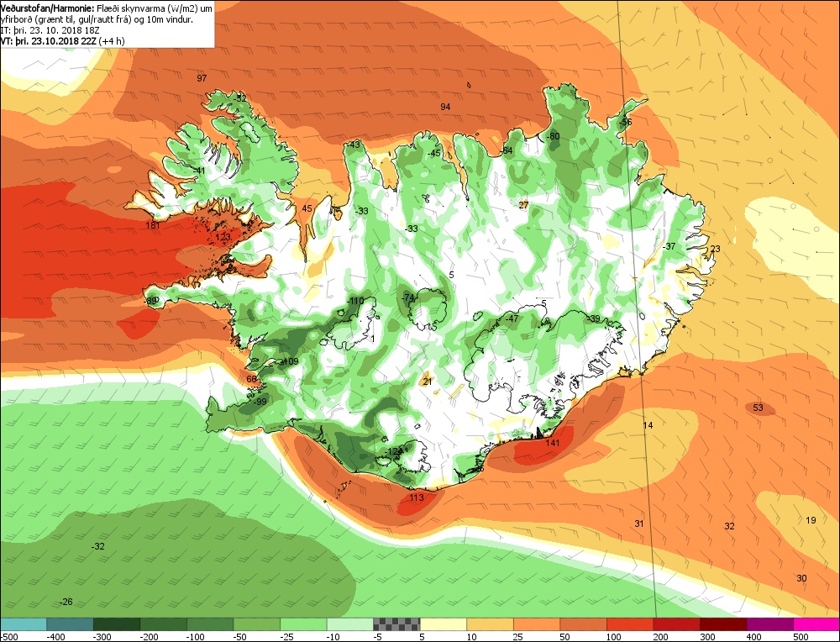Select the bright red 100 to 200 swatch
Screen dimensions: 840x642
tap(630, 624)
